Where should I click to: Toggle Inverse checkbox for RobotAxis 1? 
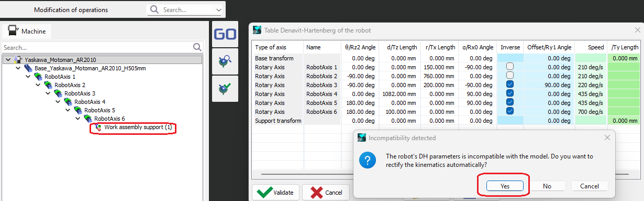[510, 67]
